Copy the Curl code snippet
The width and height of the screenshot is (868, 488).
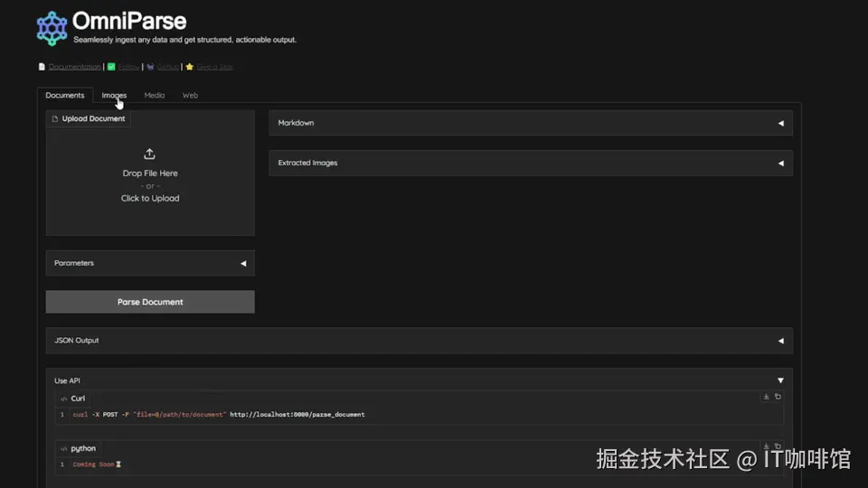pyautogui.click(x=778, y=397)
